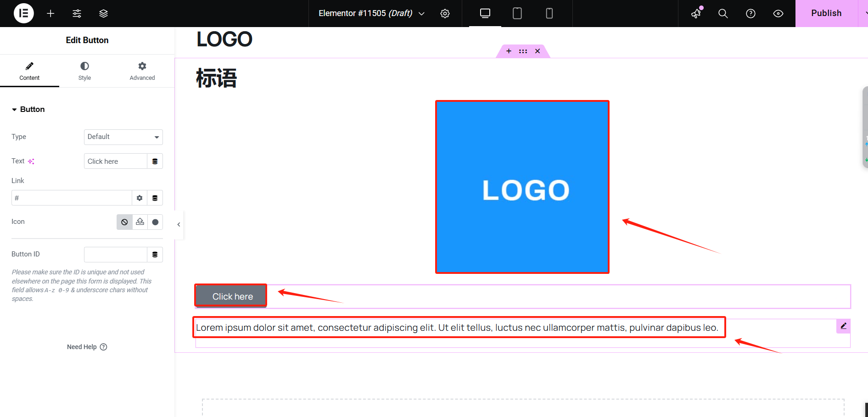Screen dimensions: 868x417
Task: Switch to the Style tab
Action: click(84, 71)
